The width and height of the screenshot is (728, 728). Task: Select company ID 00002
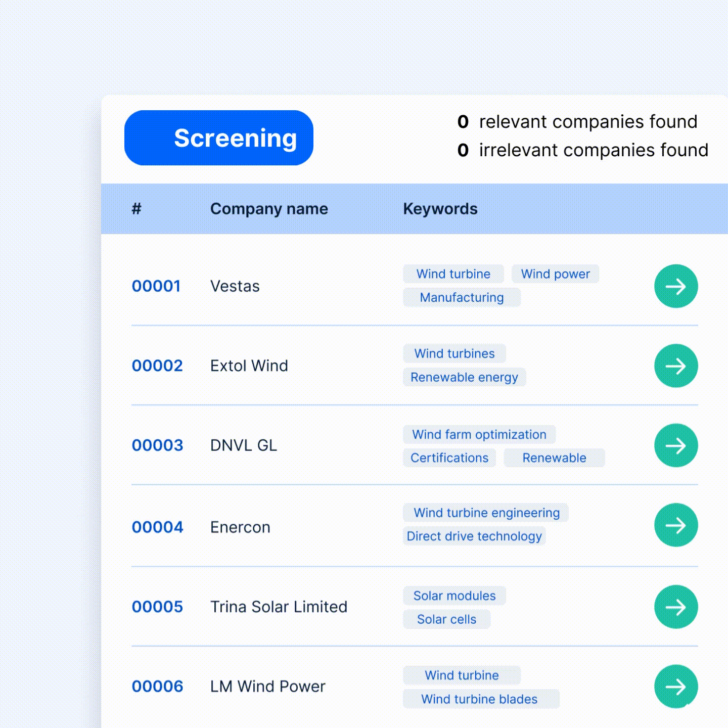pos(157,366)
